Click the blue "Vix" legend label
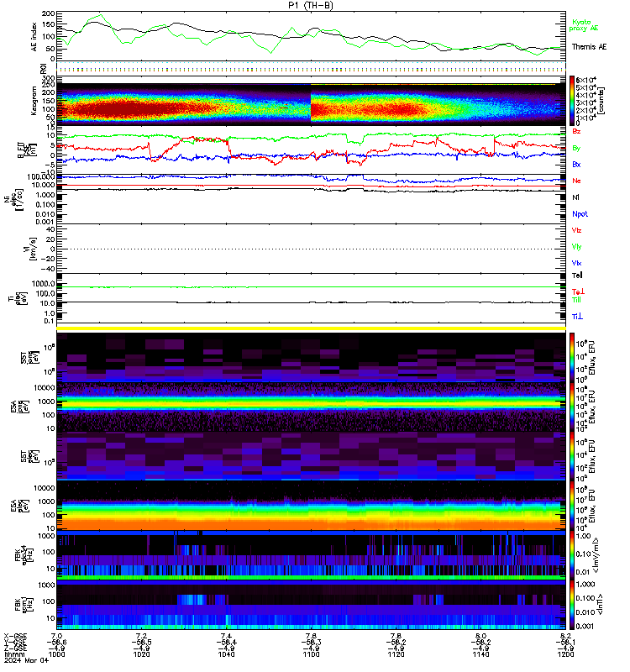Viewport: 630px width, 672px height. pyautogui.click(x=576, y=263)
